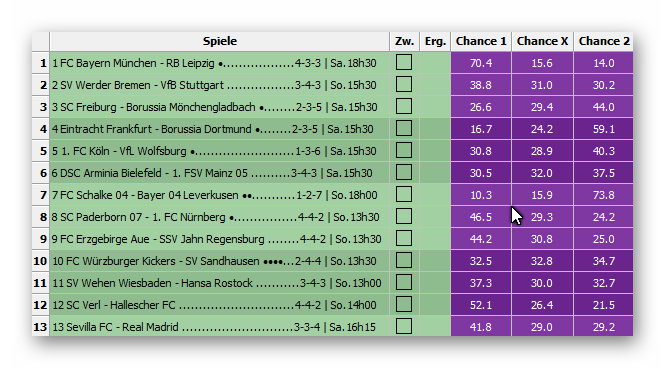
Task: Click the Chance X value 32.8 cell
Action: tap(542, 261)
